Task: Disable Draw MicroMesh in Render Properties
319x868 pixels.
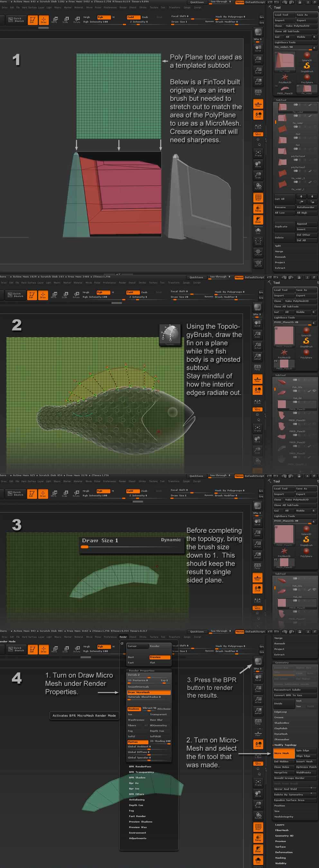Action: pos(149,692)
